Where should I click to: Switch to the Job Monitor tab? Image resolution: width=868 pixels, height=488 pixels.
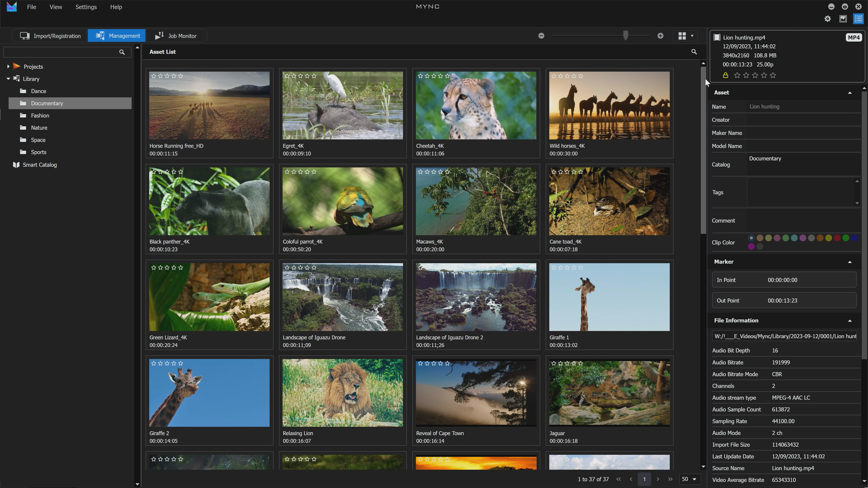tap(176, 36)
